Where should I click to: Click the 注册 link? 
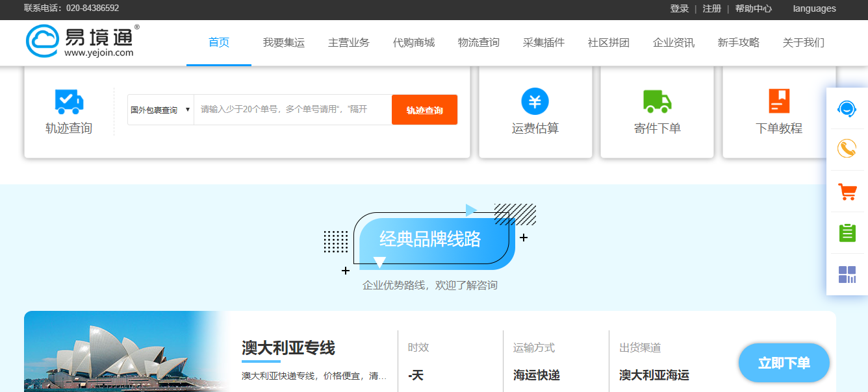tap(712, 8)
